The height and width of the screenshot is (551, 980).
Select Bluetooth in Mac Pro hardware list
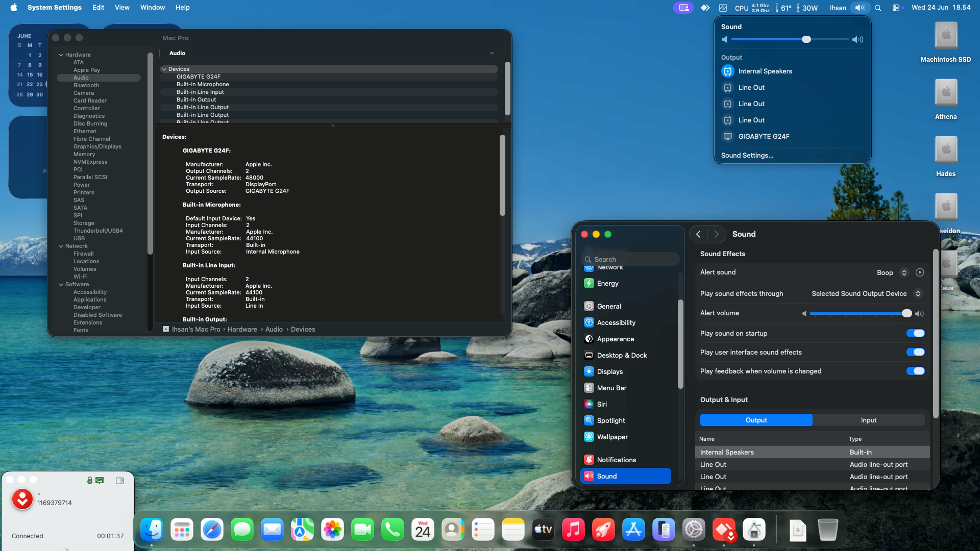[x=86, y=86]
